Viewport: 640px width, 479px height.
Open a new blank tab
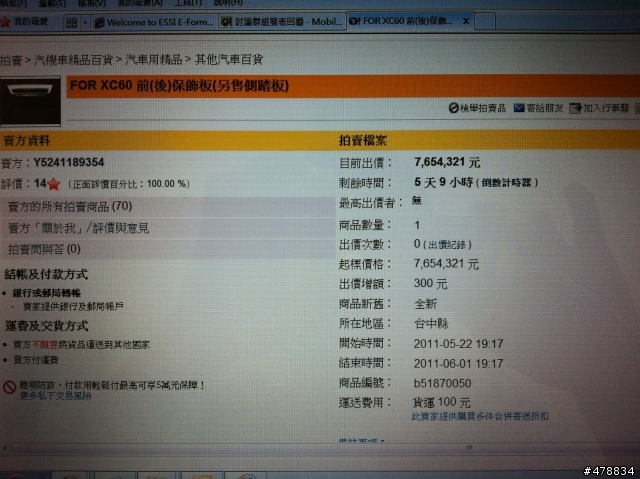pos(485,21)
